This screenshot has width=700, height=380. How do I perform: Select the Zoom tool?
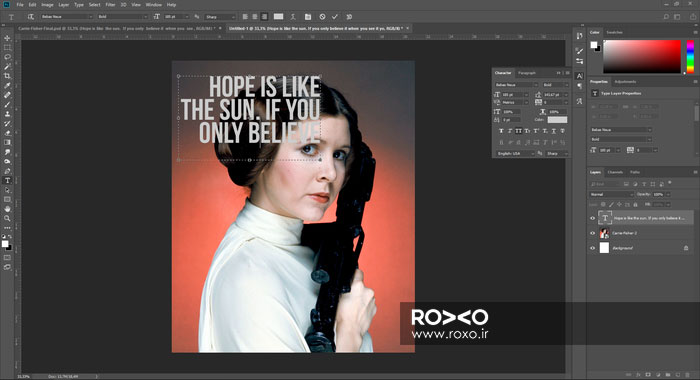[7, 218]
